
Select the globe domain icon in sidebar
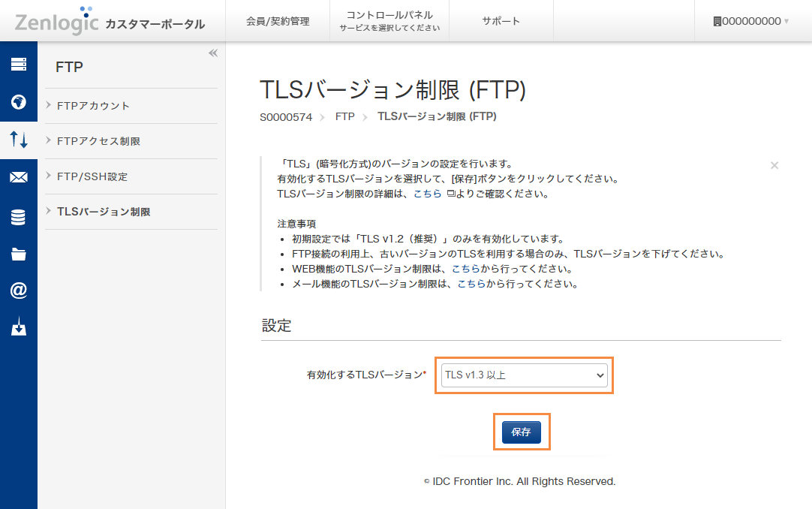(18, 101)
